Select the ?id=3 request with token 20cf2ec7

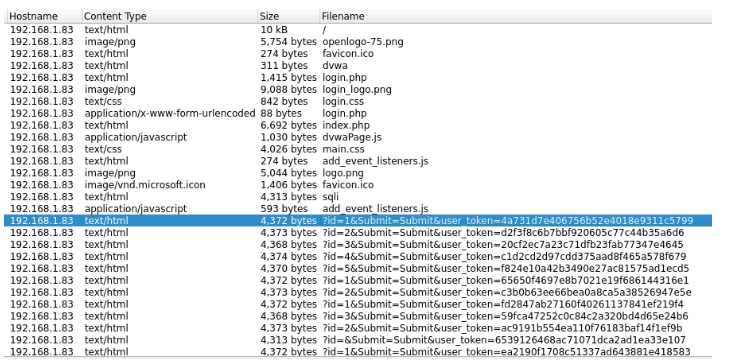[358, 245]
